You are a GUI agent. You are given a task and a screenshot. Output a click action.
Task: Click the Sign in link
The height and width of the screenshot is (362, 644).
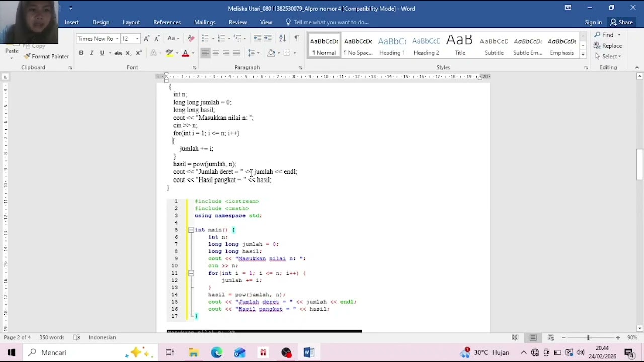(x=593, y=22)
